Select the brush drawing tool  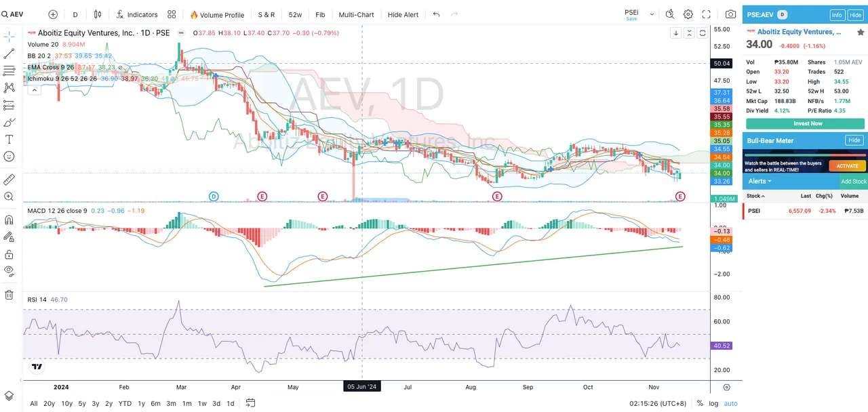pos(9,122)
